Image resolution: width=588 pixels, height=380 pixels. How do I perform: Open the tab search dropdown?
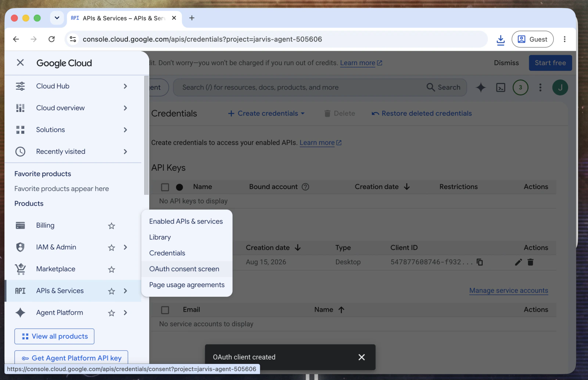point(57,18)
